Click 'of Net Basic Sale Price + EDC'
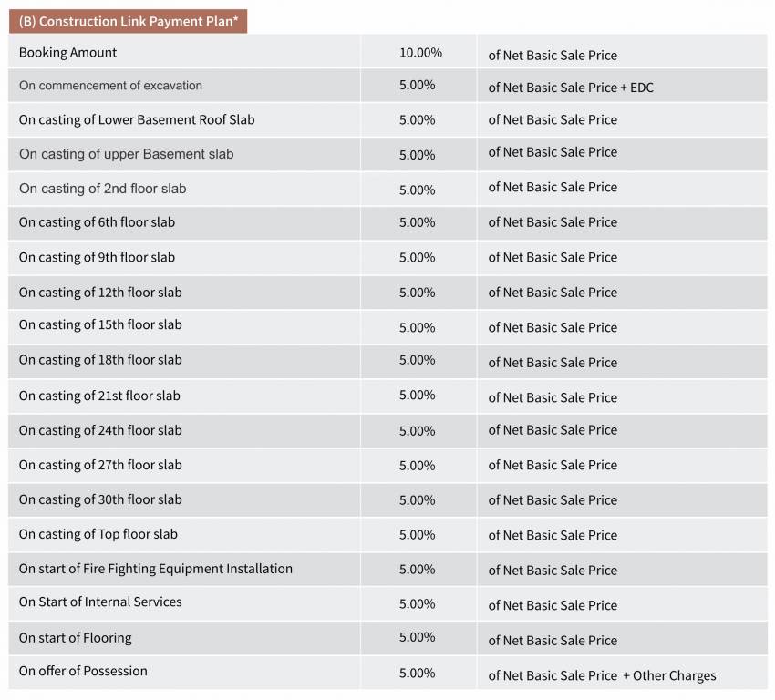The image size is (775, 700). pyautogui.click(x=571, y=87)
